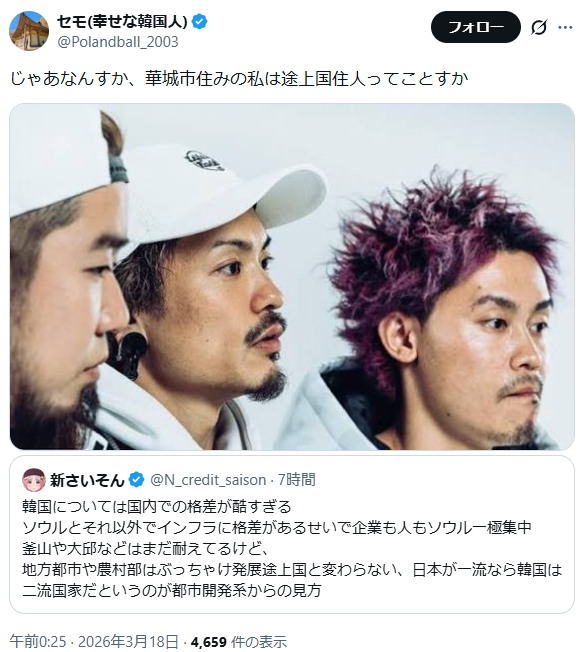The height and width of the screenshot is (652, 584).
Task: Click the last line of quoted text 二流国家
Action: point(172,590)
